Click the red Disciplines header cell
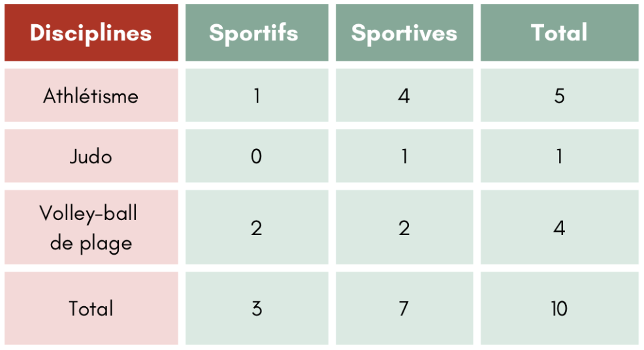This screenshot has height=350, width=644. (x=91, y=33)
